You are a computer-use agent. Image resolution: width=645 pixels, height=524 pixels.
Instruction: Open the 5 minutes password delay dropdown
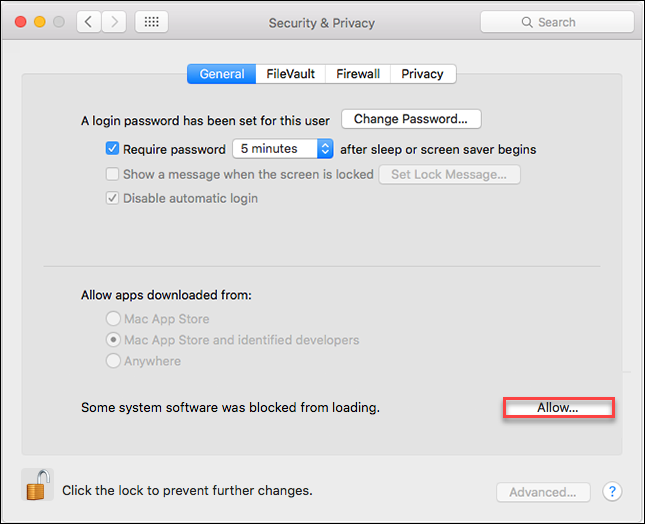(283, 148)
